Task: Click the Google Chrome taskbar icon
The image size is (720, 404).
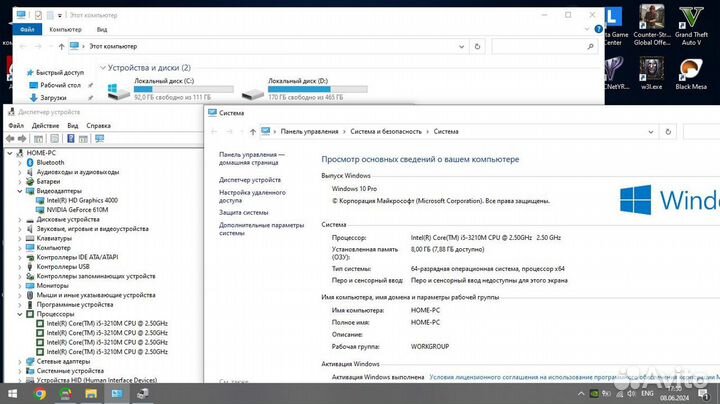Action: 40,394
